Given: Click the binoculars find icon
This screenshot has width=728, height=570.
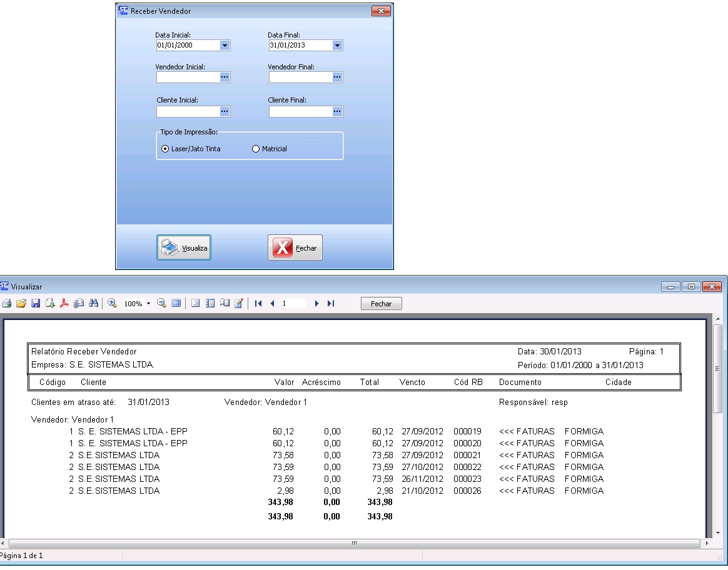Looking at the screenshot, I should click(93, 303).
